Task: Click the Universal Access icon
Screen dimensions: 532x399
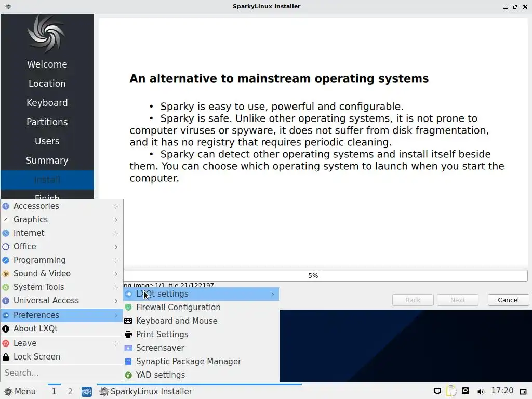Action: point(6,301)
